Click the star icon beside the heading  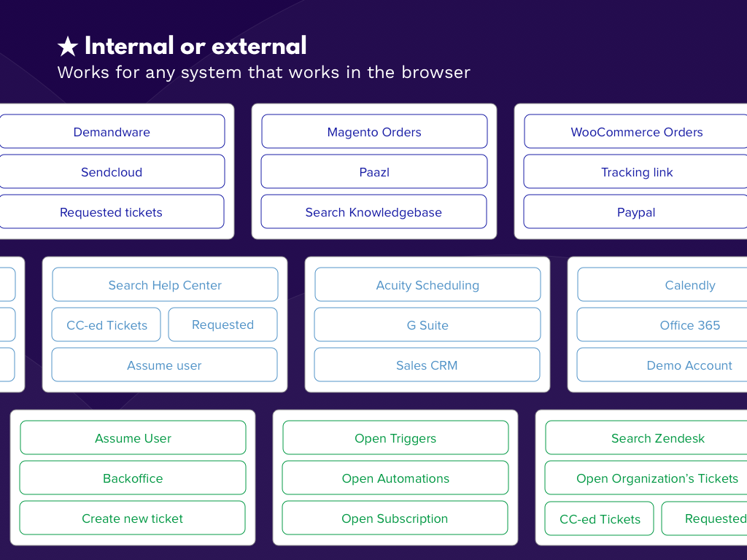(67, 47)
